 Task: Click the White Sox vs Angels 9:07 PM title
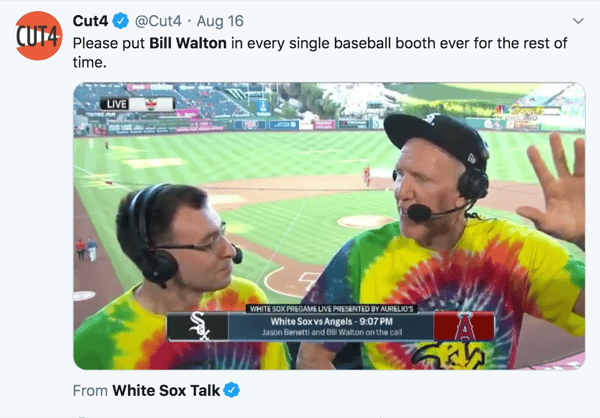click(332, 322)
